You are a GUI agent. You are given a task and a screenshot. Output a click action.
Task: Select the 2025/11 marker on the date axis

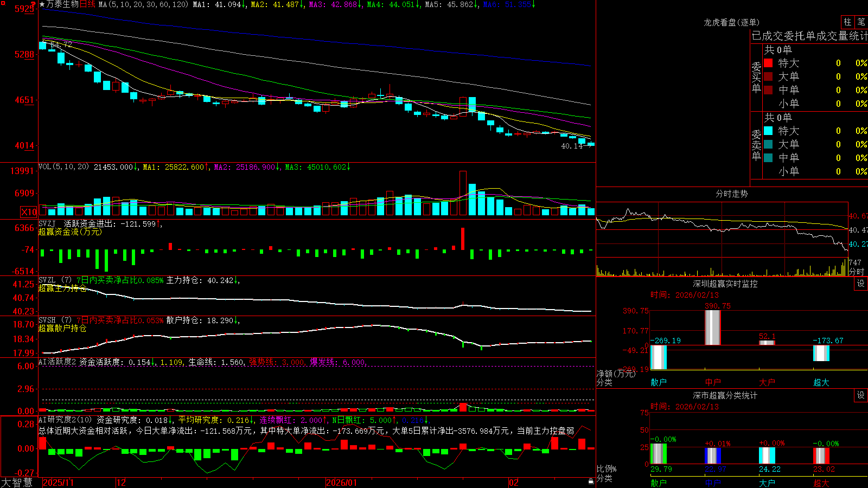click(x=58, y=483)
